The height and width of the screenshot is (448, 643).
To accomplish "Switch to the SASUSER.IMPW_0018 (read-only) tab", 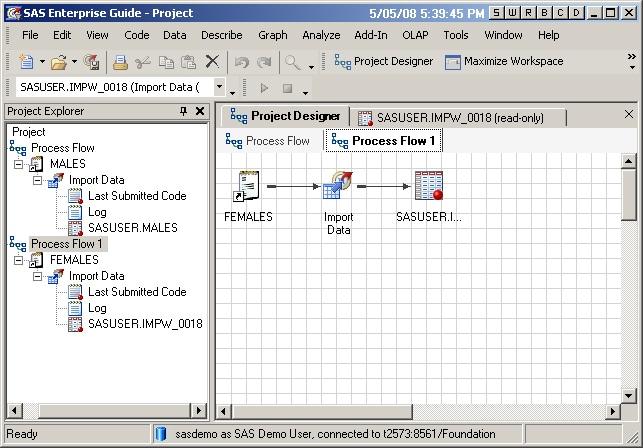I will pyautogui.click(x=450, y=118).
